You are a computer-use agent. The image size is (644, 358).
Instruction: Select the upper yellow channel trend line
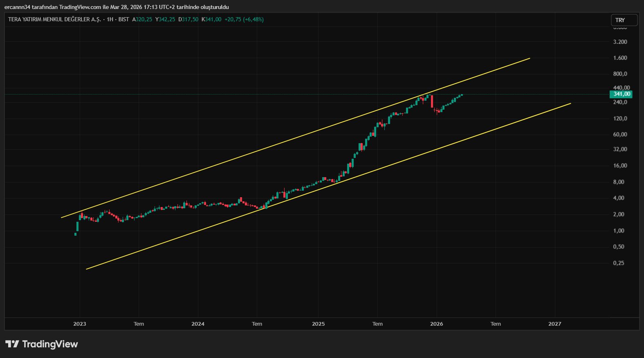pyautogui.click(x=296, y=138)
